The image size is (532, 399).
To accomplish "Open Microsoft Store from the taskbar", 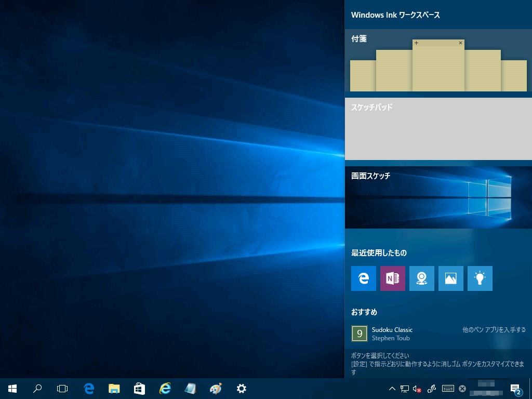I will [x=139, y=389].
